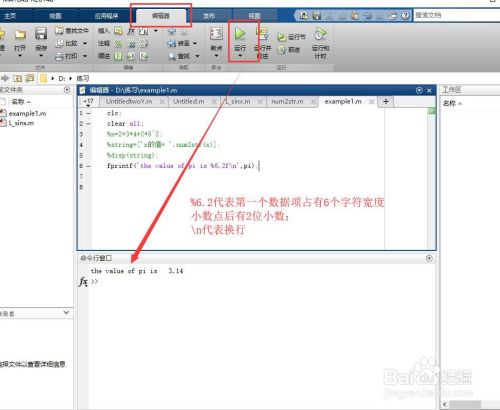Viewport: 500px width, 410px height.
Task: Select the Editor (编辑器) ribbon tab
Action: coord(161,16)
